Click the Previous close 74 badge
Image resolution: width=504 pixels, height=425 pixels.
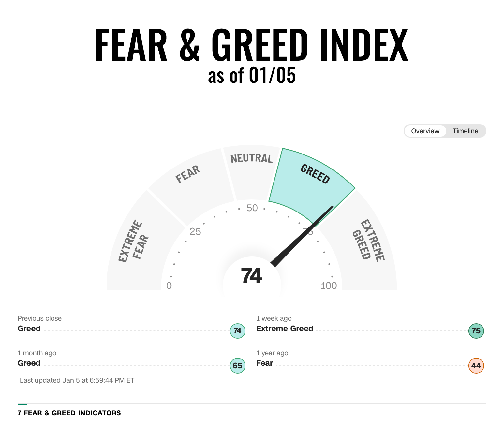click(238, 331)
